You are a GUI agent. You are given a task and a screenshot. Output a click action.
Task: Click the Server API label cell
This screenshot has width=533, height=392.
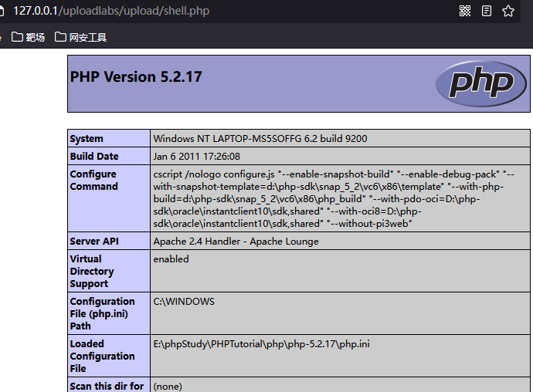click(109, 242)
